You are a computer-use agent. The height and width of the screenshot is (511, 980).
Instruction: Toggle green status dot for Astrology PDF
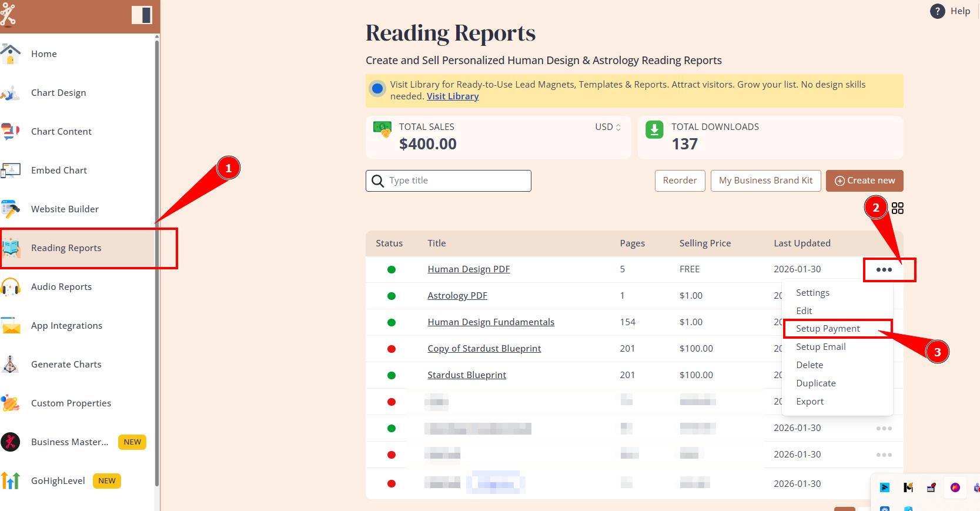tap(392, 296)
